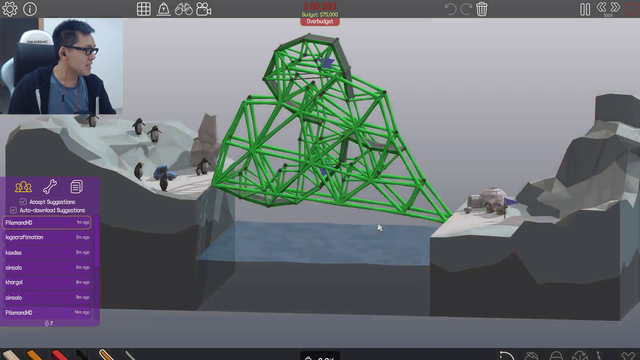This screenshot has width=640, height=360.
Task: Select PilamandHD suggestion from 1m ago
Action: [47, 222]
